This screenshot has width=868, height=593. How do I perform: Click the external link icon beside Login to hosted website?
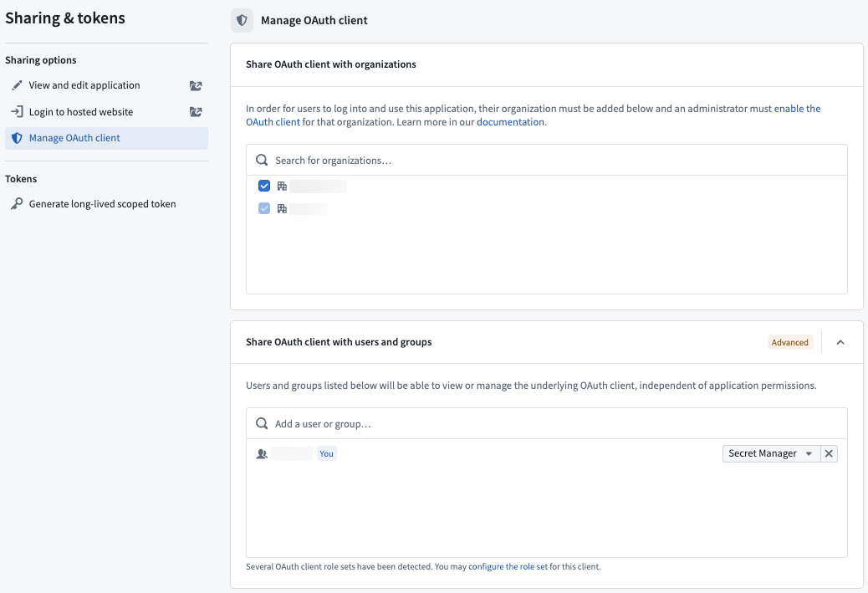tap(195, 111)
